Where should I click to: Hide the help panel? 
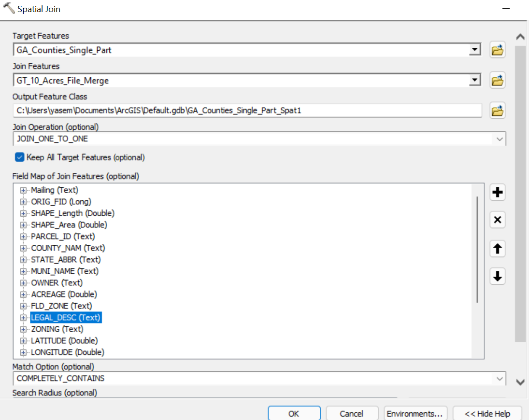coord(487,413)
